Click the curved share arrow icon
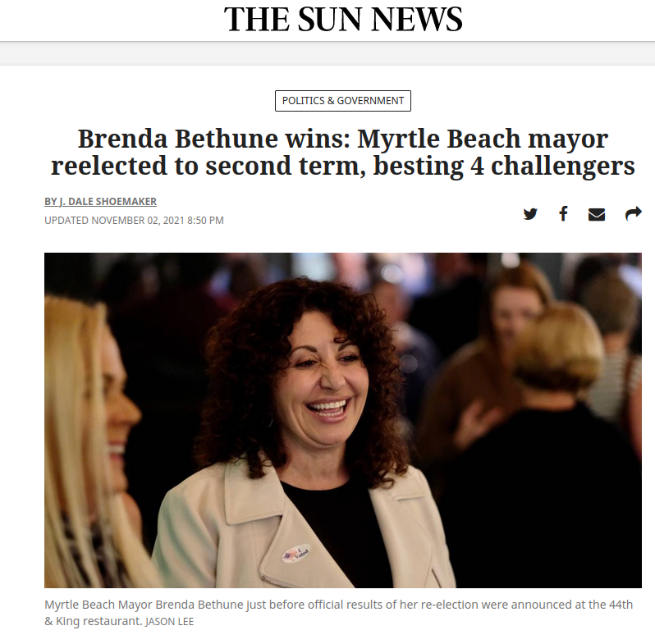Screen dimensions: 655x644 pyautogui.click(x=634, y=213)
